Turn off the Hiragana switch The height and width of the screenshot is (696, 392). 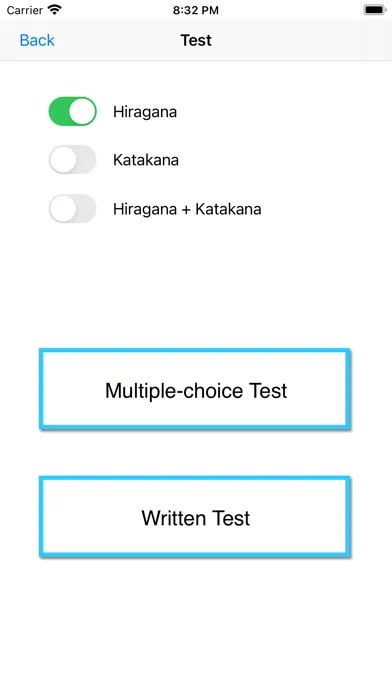[x=72, y=111]
